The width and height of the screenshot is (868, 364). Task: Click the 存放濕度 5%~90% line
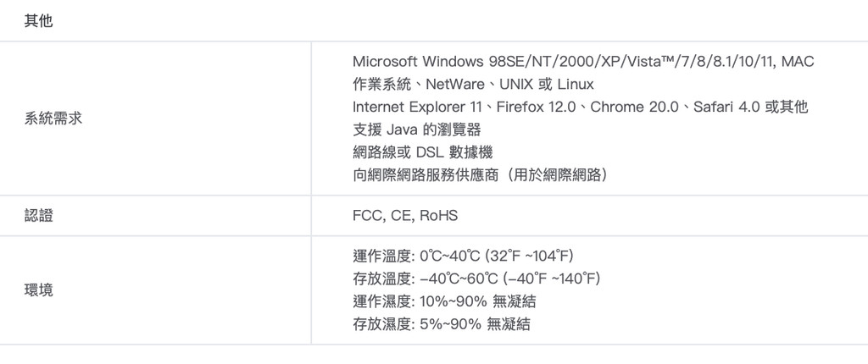(441, 324)
